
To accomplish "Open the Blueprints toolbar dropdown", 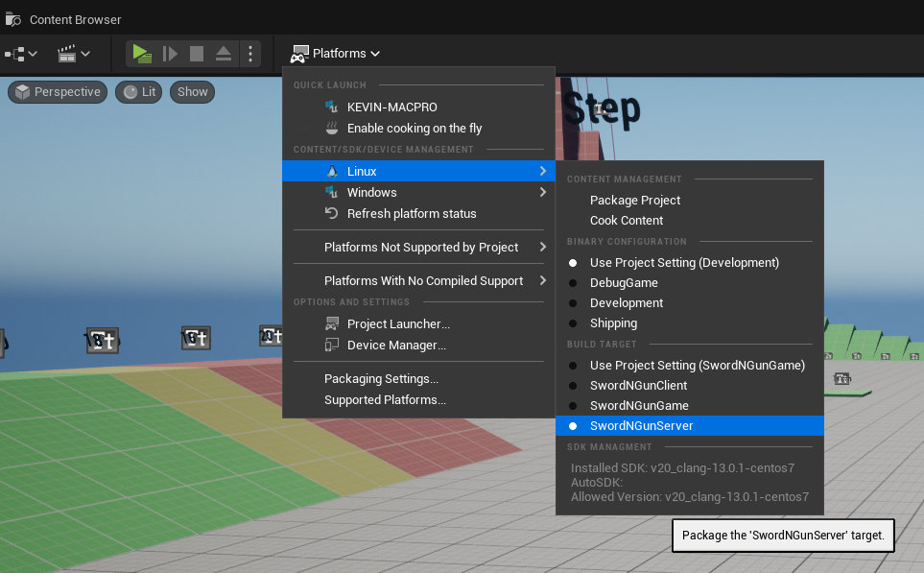I will (x=21, y=54).
